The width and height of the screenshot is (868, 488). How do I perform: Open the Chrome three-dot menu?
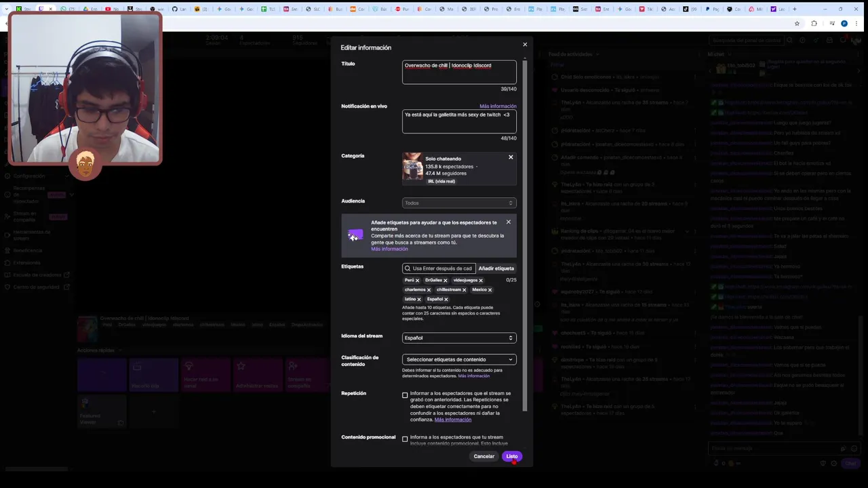pos(856,23)
